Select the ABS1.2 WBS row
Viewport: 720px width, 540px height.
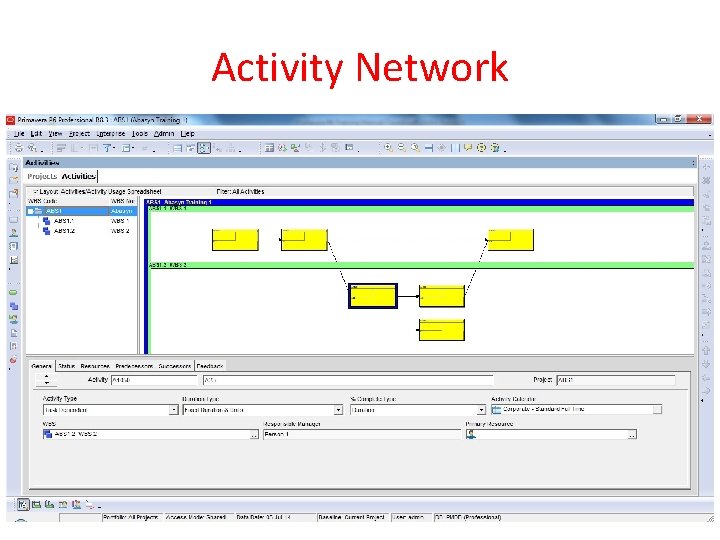[82, 231]
